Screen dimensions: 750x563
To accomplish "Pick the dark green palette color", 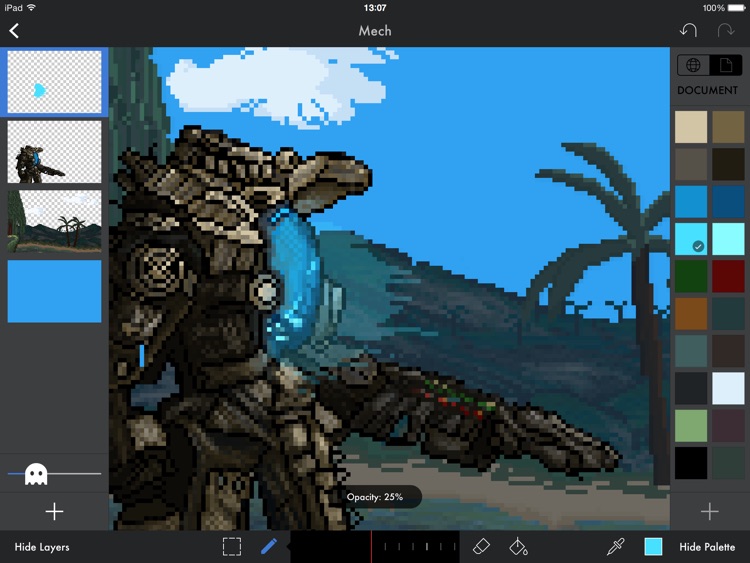I will point(691,276).
